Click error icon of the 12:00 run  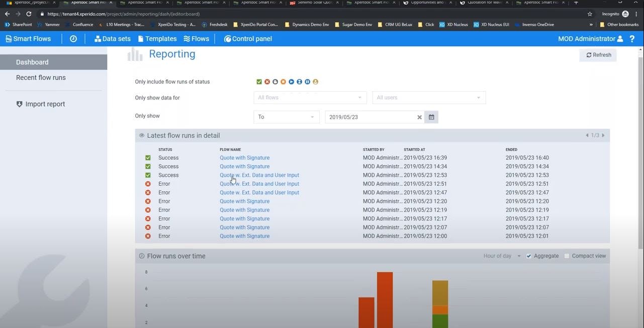click(x=148, y=236)
